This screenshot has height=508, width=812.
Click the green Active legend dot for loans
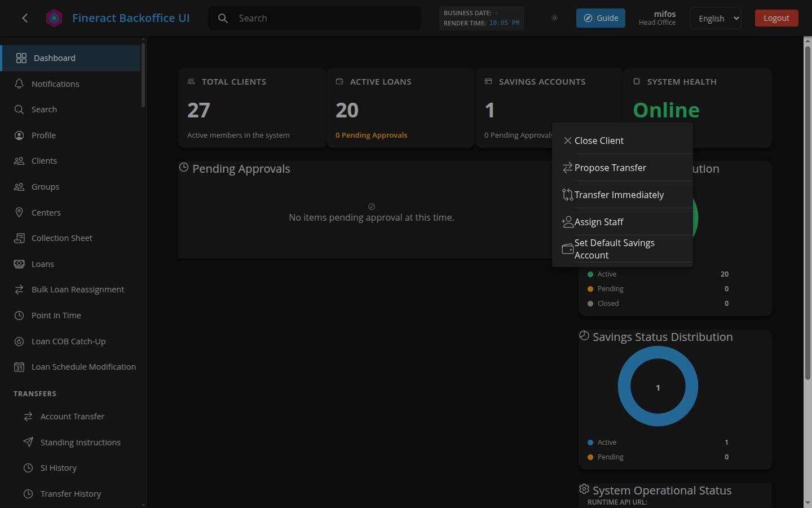(590, 274)
